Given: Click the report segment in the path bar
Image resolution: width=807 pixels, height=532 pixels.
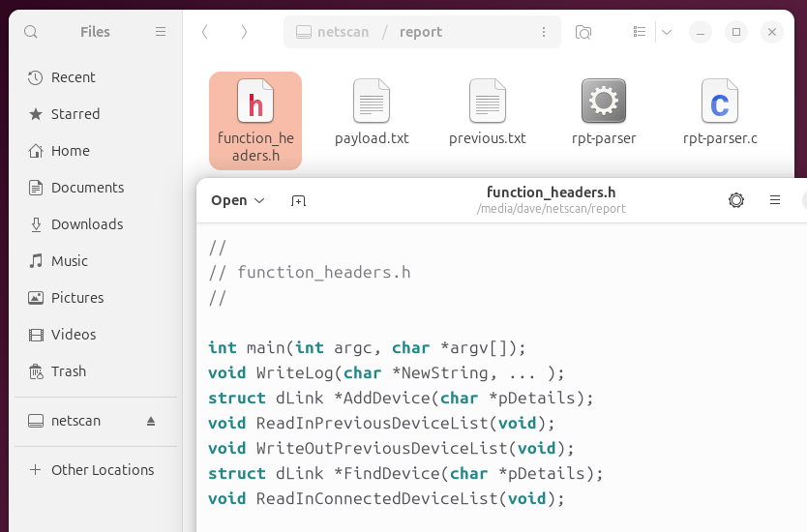Looking at the screenshot, I should click(421, 32).
